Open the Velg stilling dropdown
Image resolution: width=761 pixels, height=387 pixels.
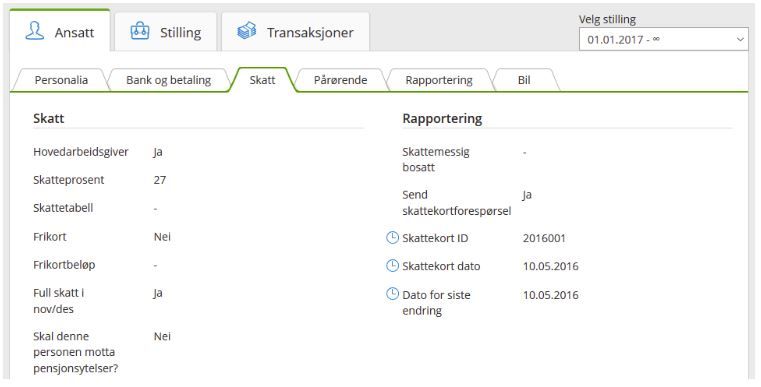pos(663,39)
